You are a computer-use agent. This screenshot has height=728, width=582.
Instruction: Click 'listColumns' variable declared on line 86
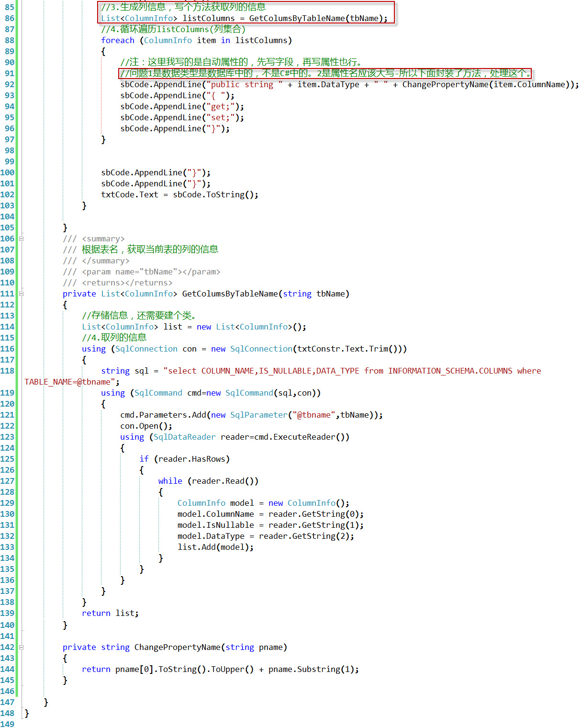tap(209, 18)
